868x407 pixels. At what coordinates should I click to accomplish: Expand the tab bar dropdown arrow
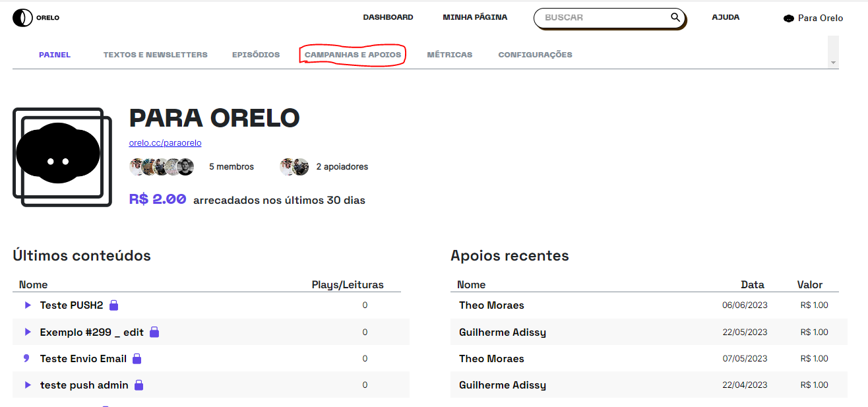pos(833,62)
